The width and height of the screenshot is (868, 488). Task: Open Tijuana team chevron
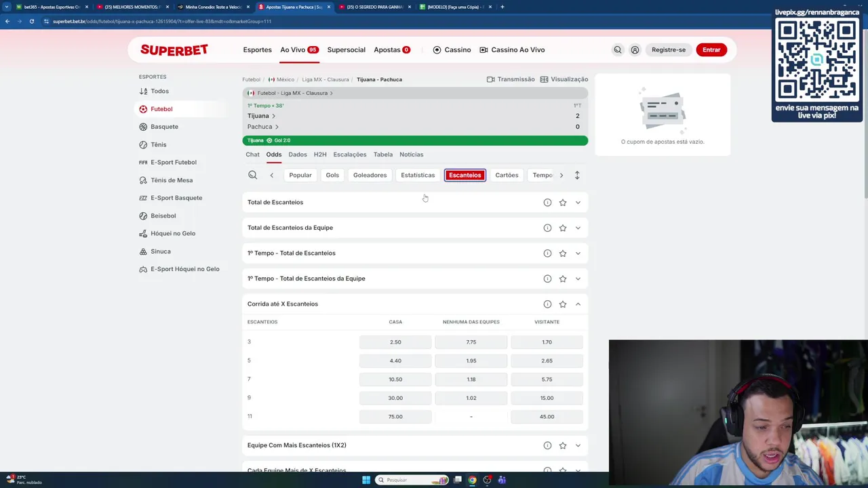pyautogui.click(x=273, y=116)
